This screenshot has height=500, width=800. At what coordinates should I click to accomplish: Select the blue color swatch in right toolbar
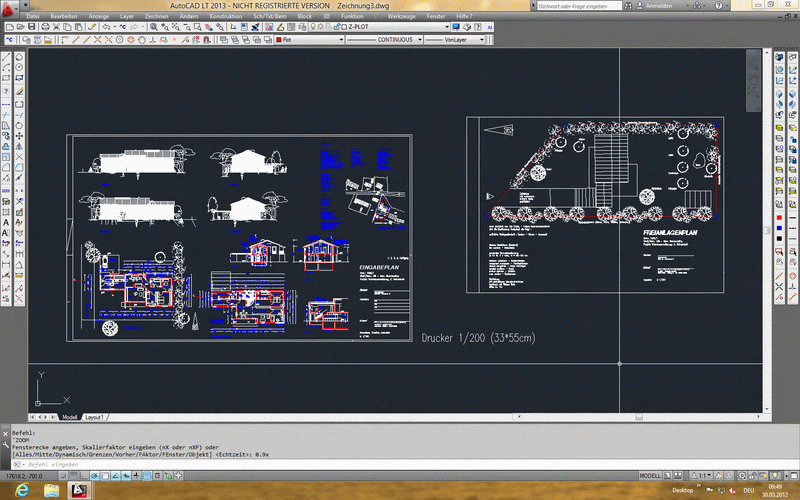pyautogui.click(x=779, y=228)
